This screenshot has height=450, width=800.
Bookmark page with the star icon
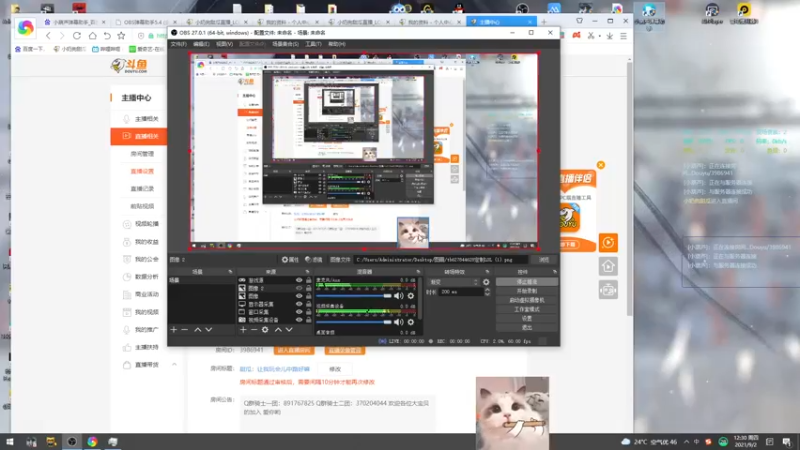click(121, 36)
